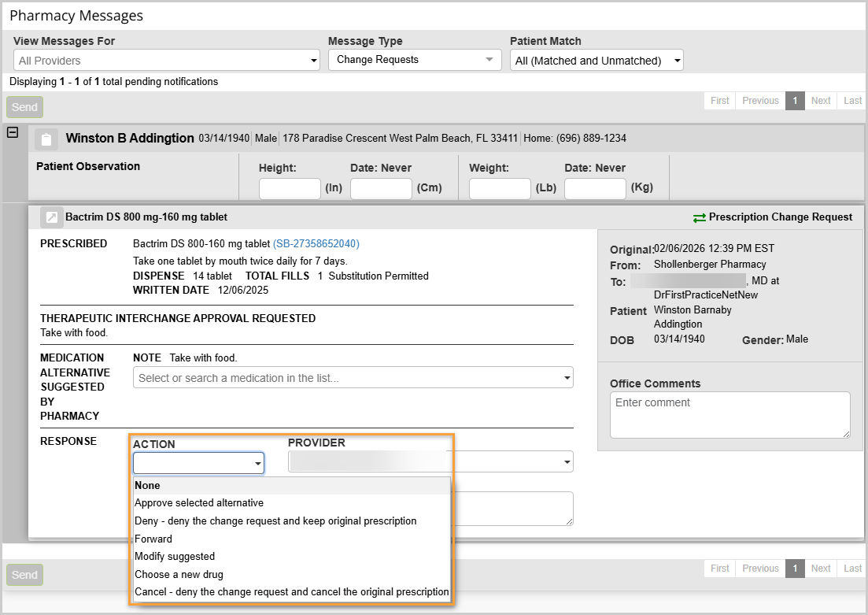Screen dimensions: 868x615
Task: Open the Patient Match dropdown
Action: point(597,61)
